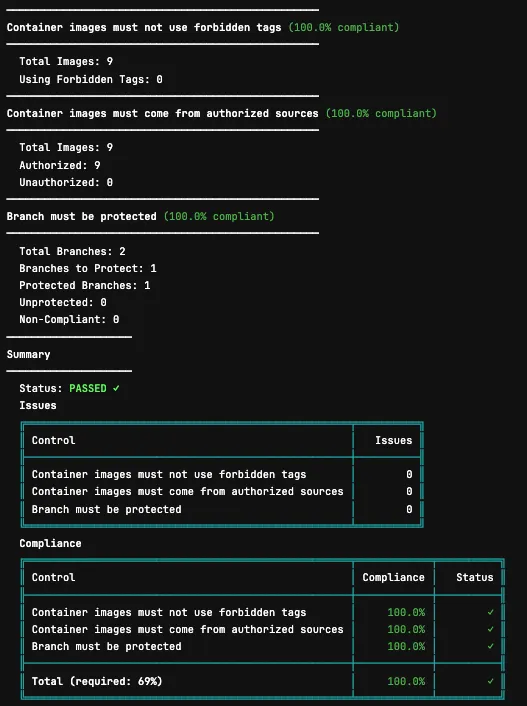Click the green 'PASSED' status text
The height and width of the screenshot is (706, 527).
click(x=88, y=388)
